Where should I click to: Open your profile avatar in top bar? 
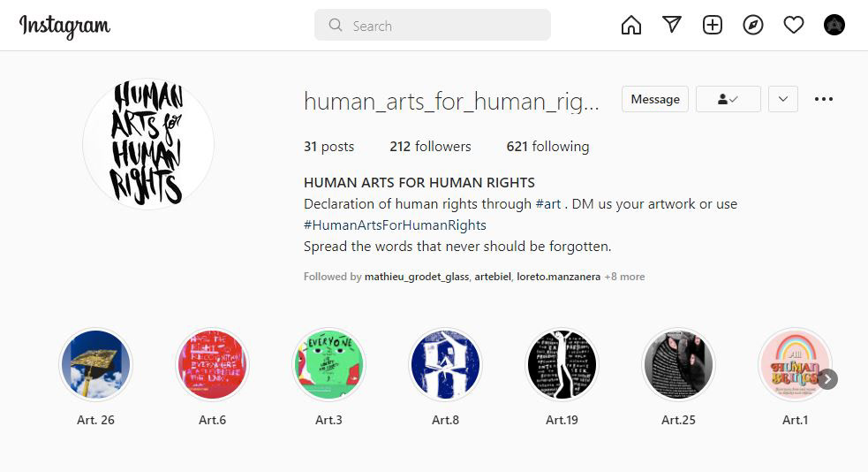pyautogui.click(x=834, y=26)
